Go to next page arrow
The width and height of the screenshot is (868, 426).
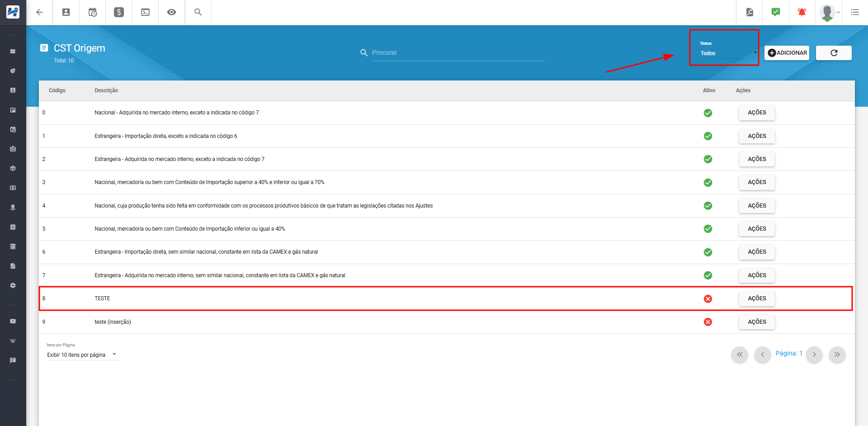(814, 355)
